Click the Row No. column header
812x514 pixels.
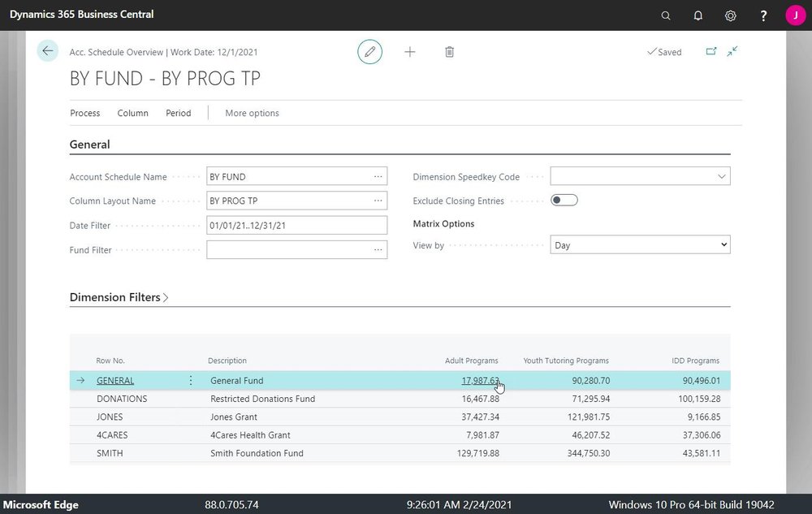click(110, 361)
